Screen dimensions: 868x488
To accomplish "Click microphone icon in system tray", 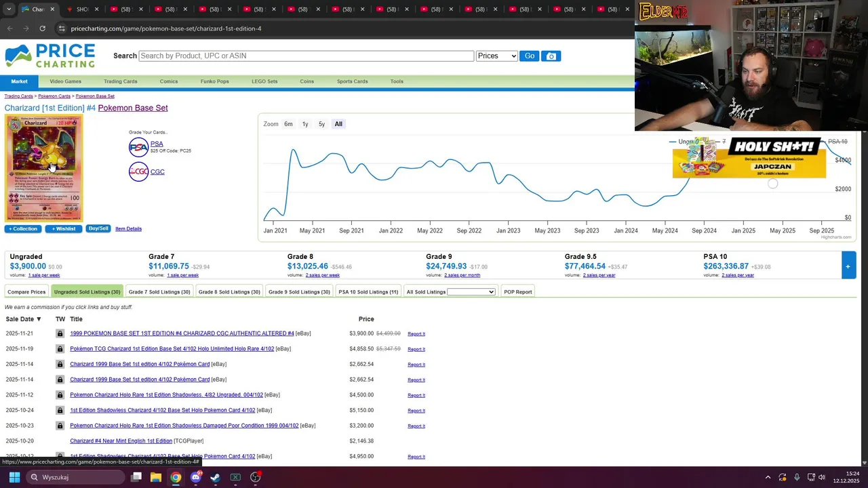I will [797, 477].
